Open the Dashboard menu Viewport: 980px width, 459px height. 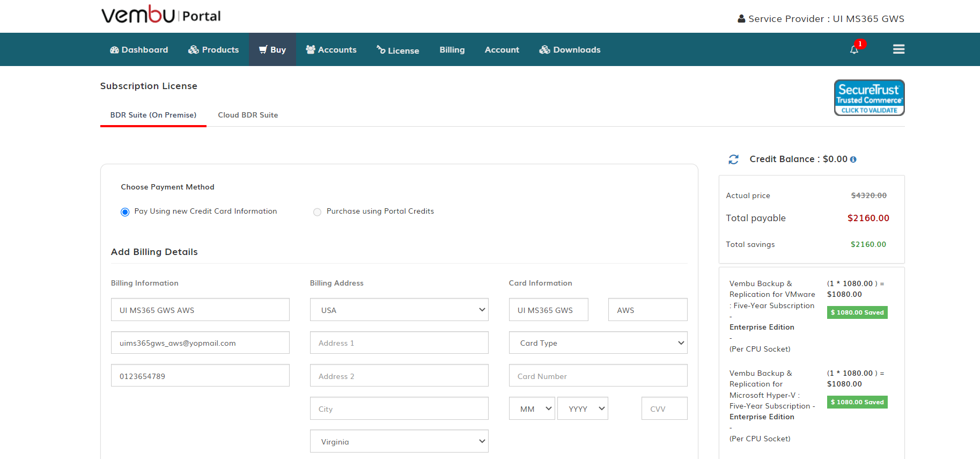(139, 49)
